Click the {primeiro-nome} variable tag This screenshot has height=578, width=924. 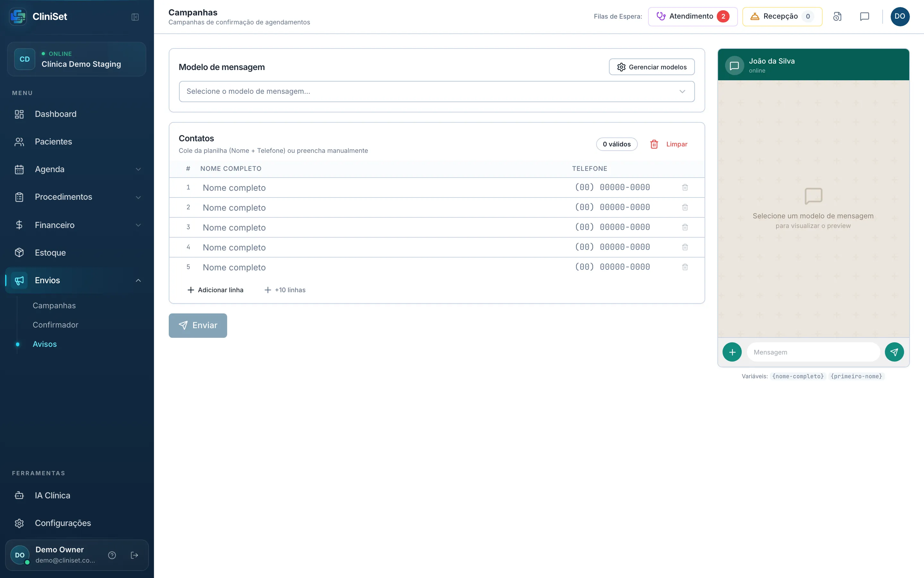856,376
